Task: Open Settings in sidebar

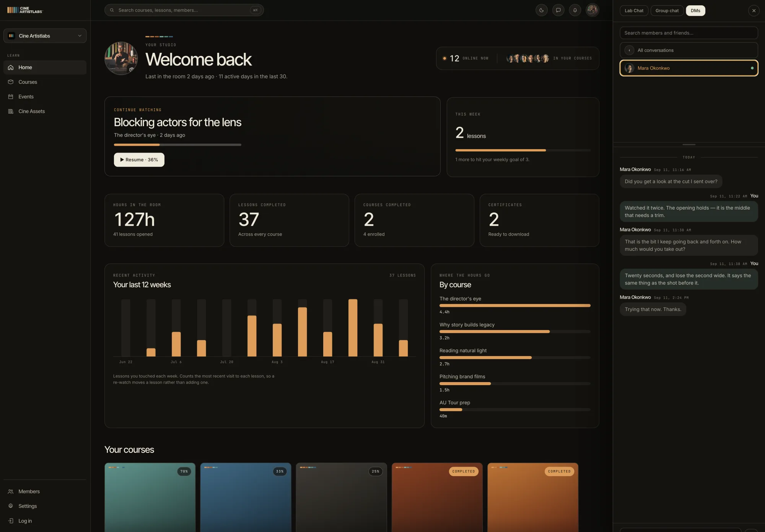Action: point(45,506)
